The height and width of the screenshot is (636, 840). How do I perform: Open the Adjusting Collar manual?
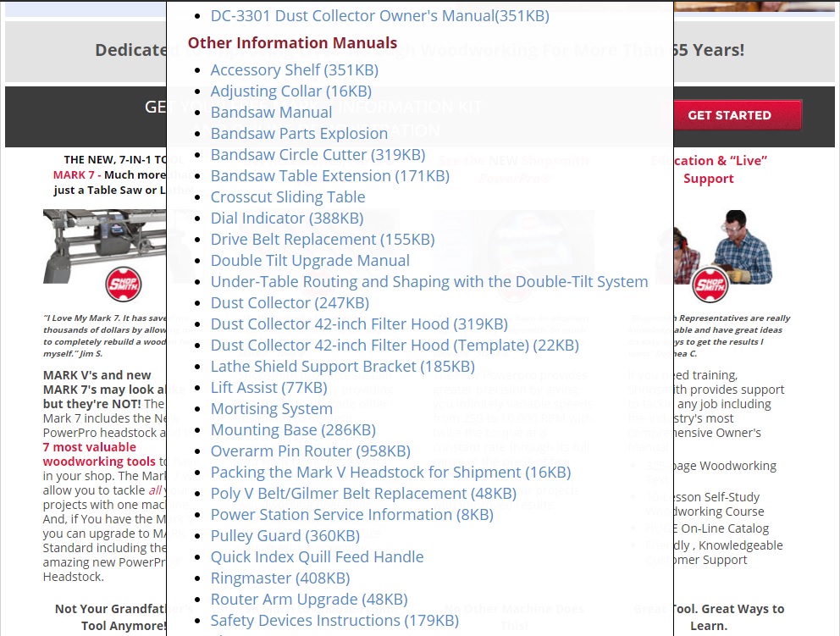pyautogui.click(x=291, y=91)
